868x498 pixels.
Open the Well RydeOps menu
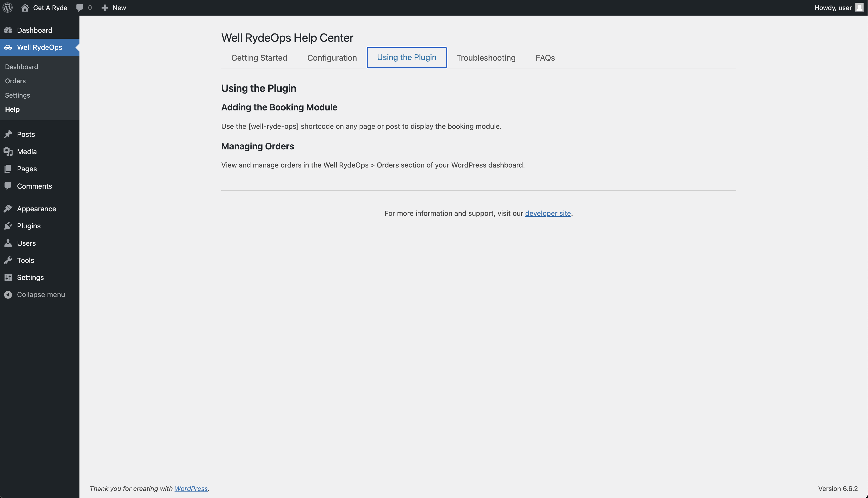coord(40,47)
